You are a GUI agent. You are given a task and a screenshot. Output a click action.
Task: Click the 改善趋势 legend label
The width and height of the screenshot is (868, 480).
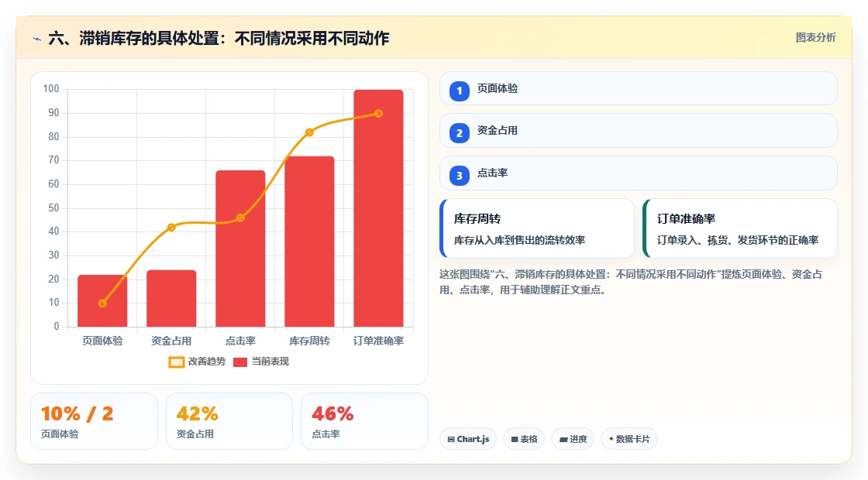(x=206, y=362)
